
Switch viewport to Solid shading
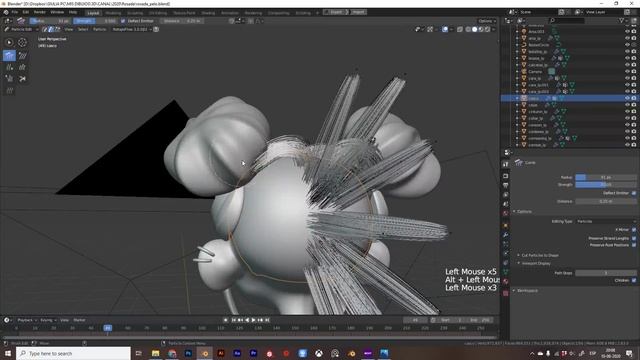474,29
